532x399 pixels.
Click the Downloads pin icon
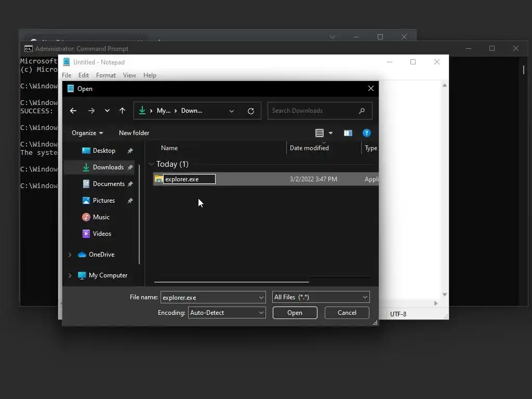pos(130,167)
